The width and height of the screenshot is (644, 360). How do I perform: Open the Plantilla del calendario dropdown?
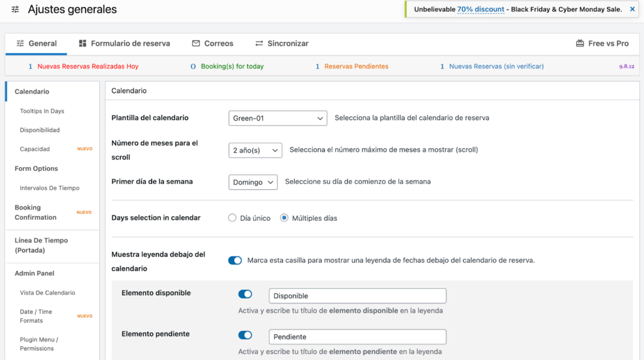pyautogui.click(x=277, y=117)
